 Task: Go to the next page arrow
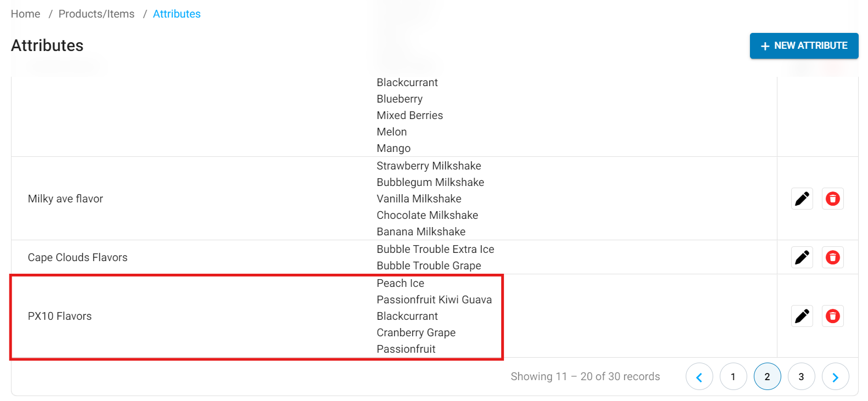click(x=836, y=376)
